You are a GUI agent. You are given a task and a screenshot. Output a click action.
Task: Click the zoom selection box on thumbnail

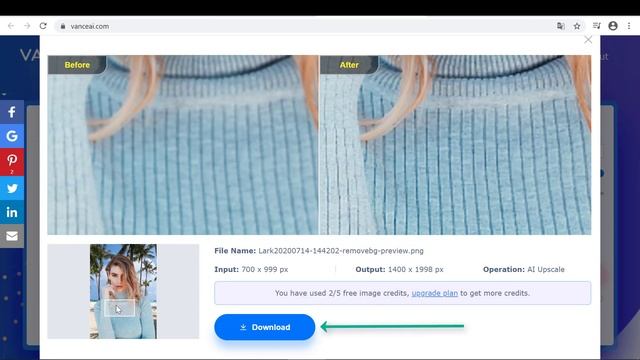[x=119, y=308]
